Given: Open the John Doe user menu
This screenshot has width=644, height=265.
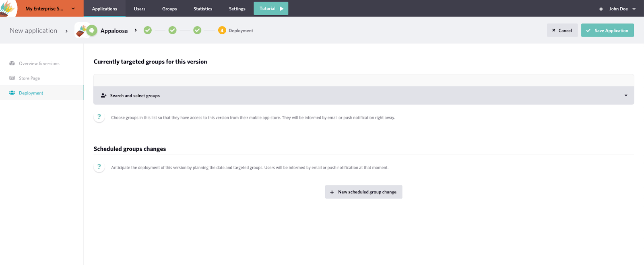Looking at the screenshot, I should 622,8.
